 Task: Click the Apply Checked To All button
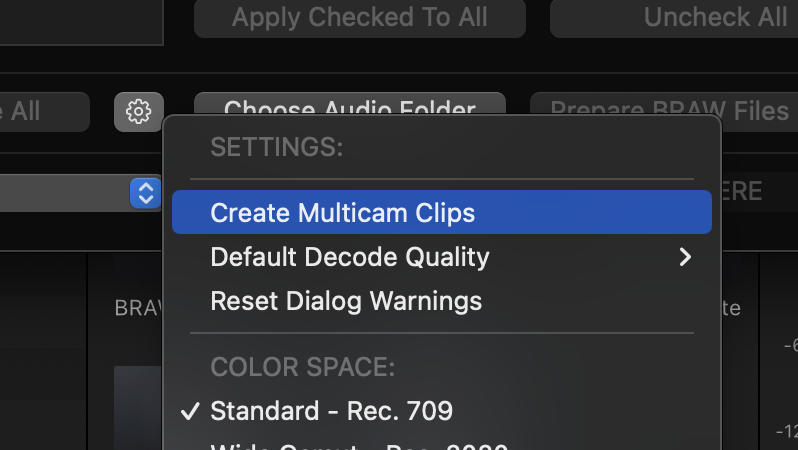click(360, 17)
